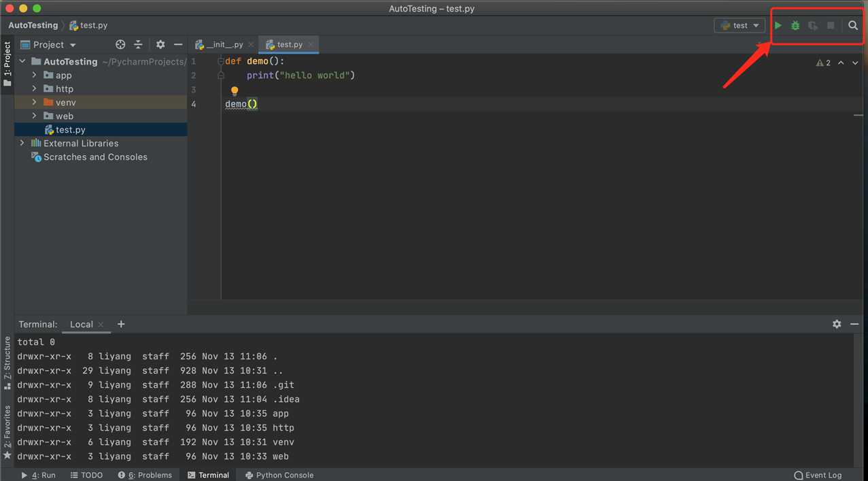The image size is (868, 481).
Task: Click the print("hello world") code line
Action: click(x=301, y=75)
